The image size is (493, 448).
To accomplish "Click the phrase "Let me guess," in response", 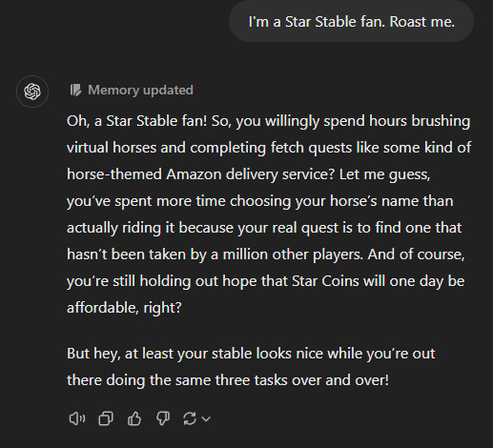I will click(x=384, y=174).
